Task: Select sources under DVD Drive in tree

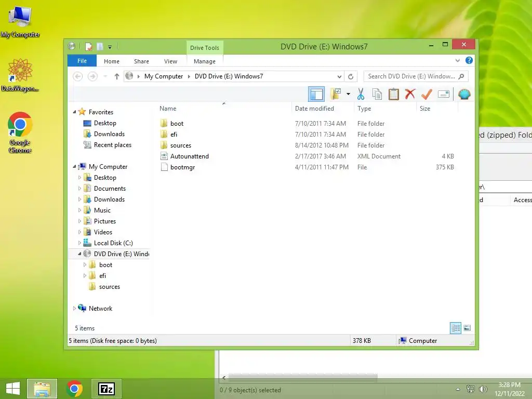Action: point(109,287)
